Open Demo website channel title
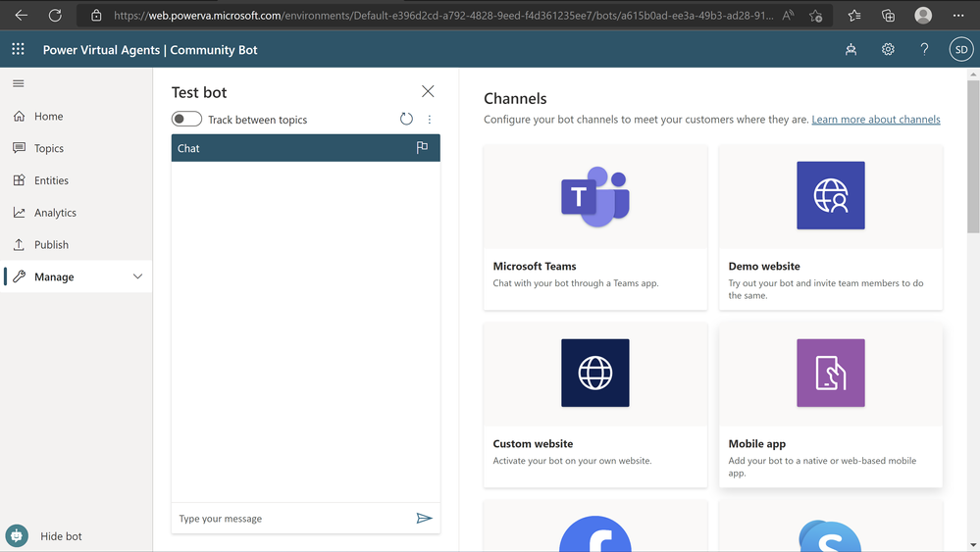980x552 pixels. tap(764, 266)
